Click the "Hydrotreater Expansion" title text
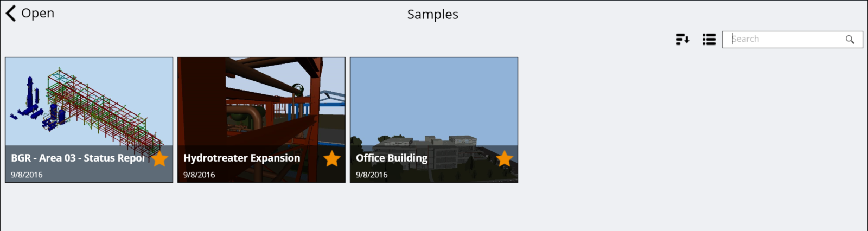This screenshot has width=868, height=231. (x=241, y=158)
